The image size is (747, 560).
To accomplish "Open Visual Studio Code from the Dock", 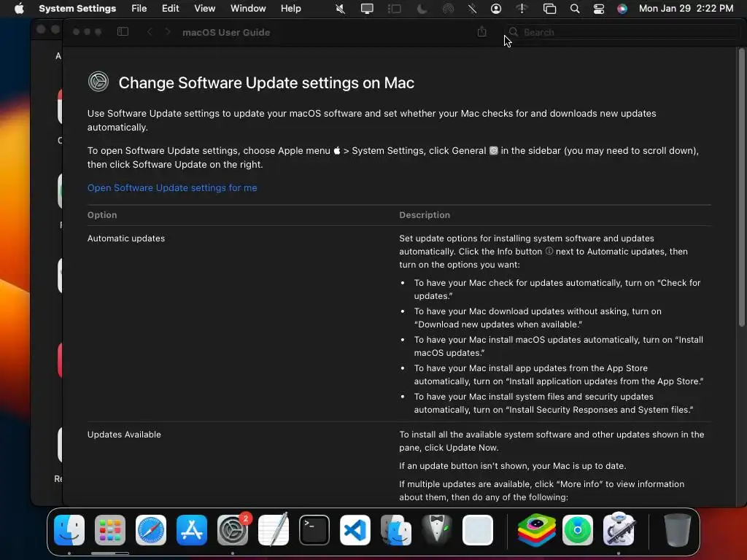I will (355, 530).
